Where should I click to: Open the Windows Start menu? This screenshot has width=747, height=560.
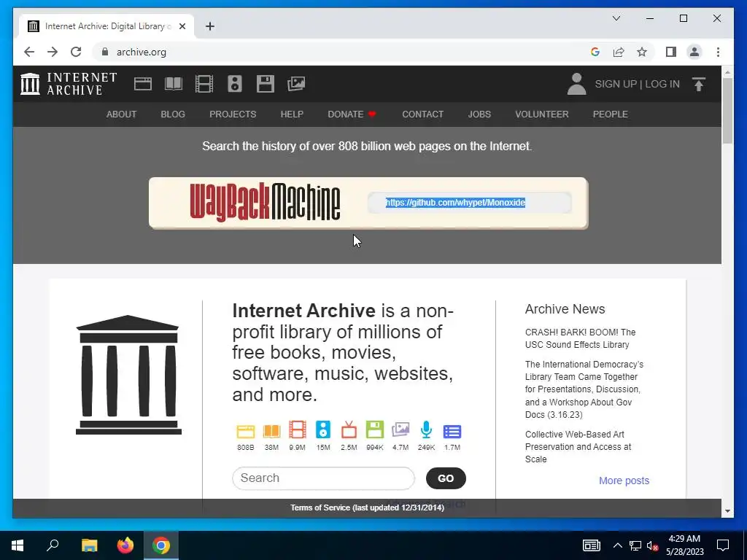tap(18, 545)
